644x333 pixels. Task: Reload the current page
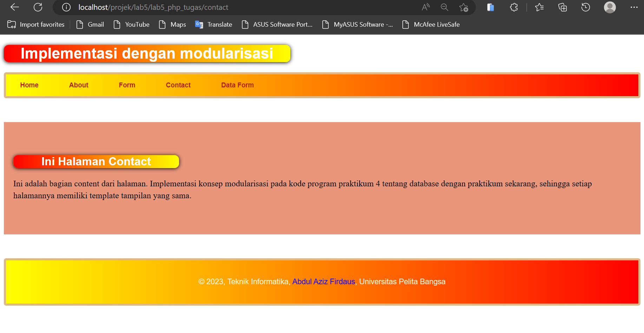coord(38,7)
